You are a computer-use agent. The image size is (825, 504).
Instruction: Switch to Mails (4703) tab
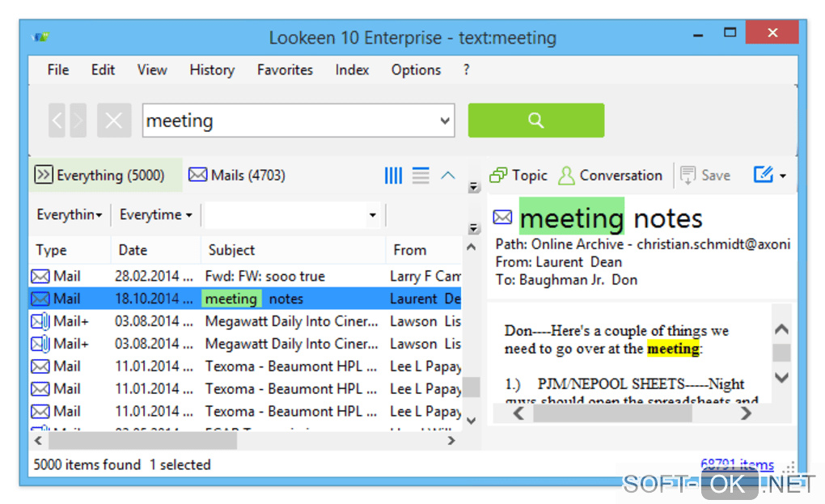pyautogui.click(x=237, y=176)
